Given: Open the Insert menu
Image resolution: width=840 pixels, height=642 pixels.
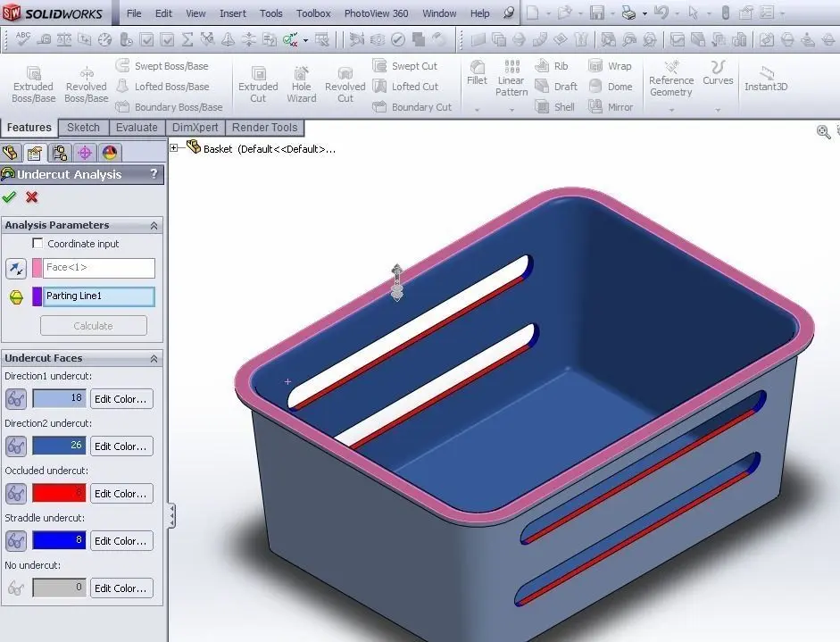Looking at the screenshot, I should 232,13.
